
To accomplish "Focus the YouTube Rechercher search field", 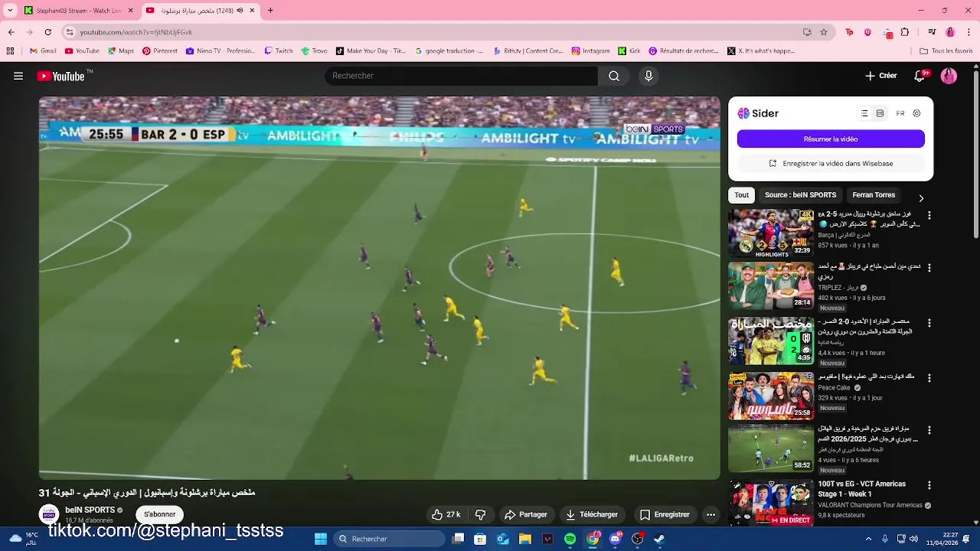I will [x=461, y=76].
